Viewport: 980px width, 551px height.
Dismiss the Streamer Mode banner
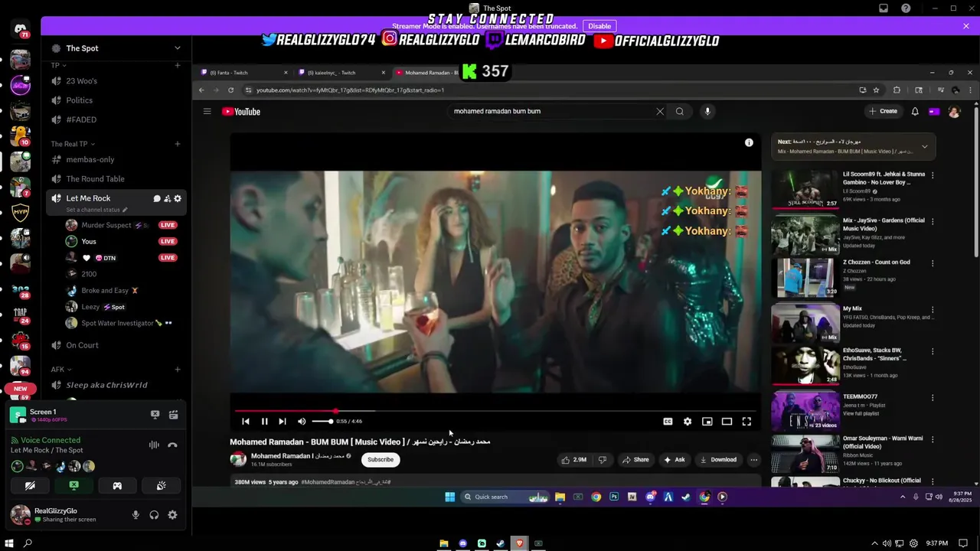click(966, 26)
